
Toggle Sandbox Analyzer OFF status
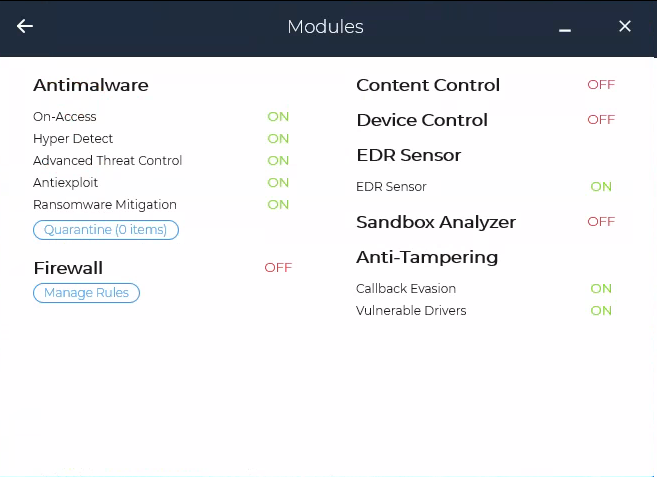point(601,221)
